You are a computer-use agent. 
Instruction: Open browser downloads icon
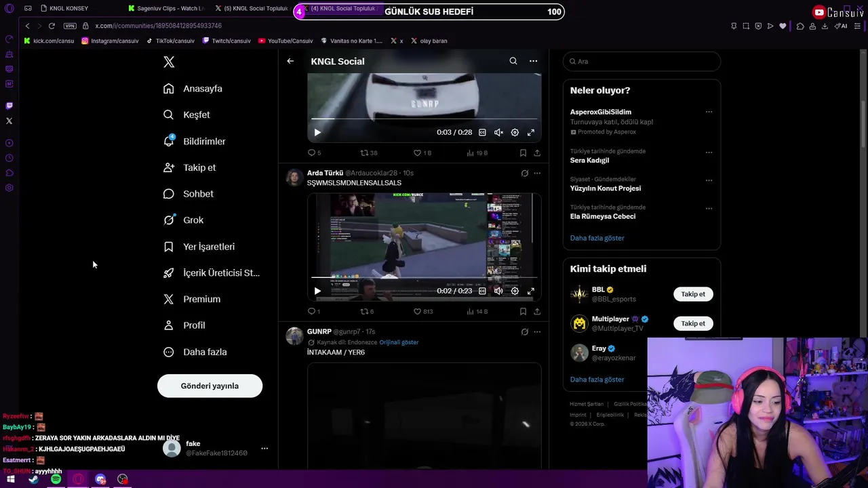825,26
